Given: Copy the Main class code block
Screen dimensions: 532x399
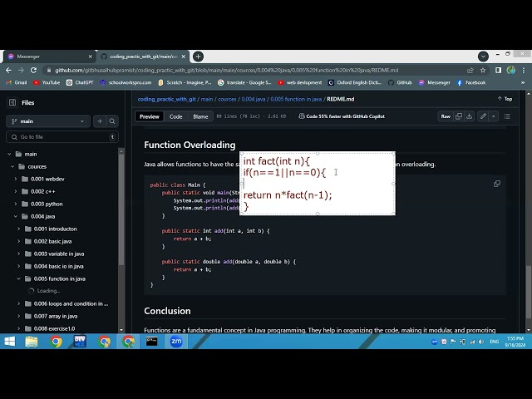Looking at the screenshot, I should coord(497,184).
